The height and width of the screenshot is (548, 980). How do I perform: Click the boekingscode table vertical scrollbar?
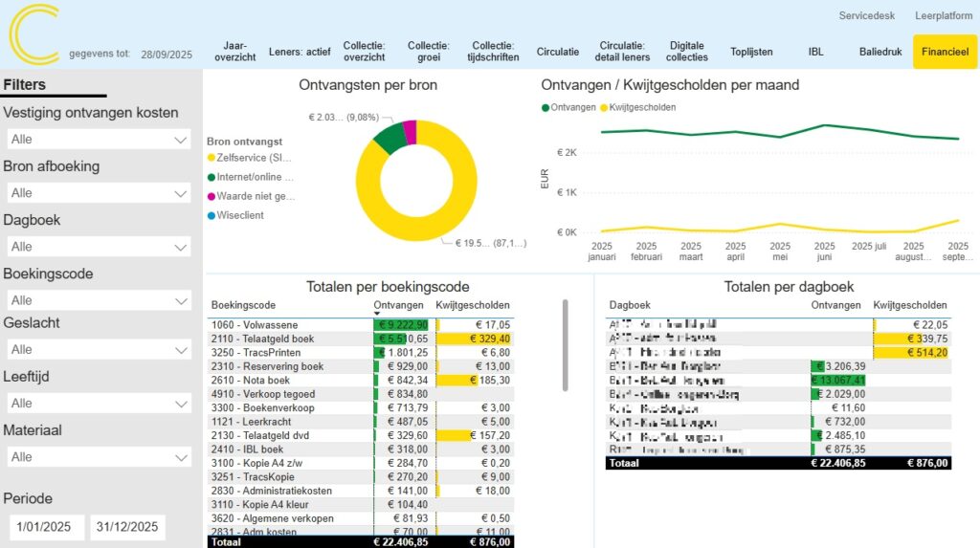tap(565, 345)
